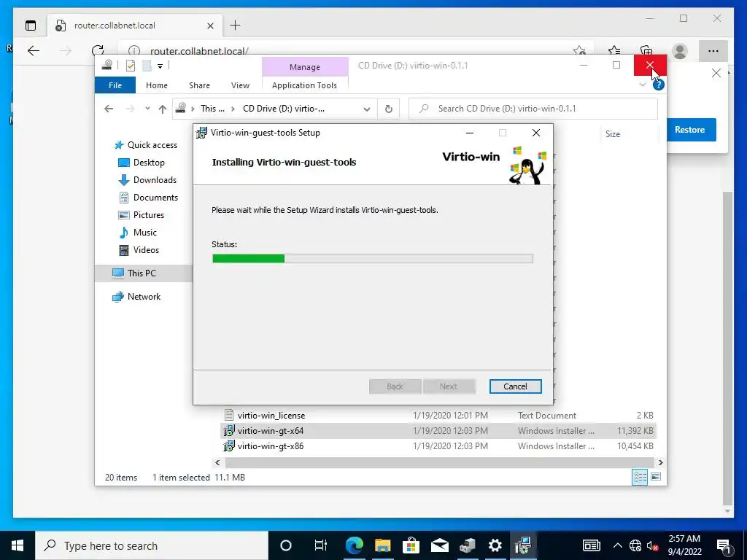Open the notification center icon

click(724, 545)
